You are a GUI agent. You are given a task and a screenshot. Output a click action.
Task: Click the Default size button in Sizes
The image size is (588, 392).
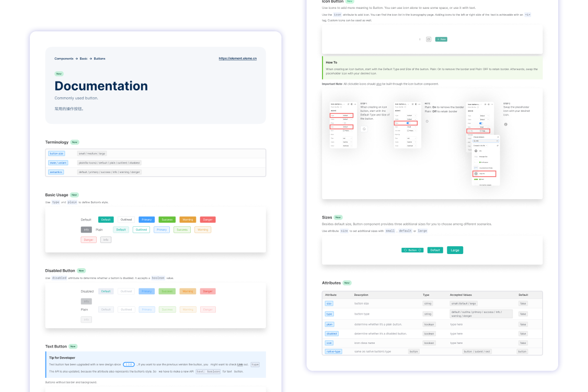pyautogui.click(x=435, y=250)
